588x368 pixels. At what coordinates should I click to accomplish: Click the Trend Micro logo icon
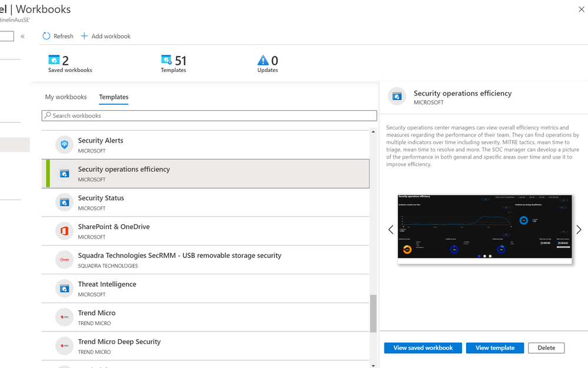tap(65, 317)
